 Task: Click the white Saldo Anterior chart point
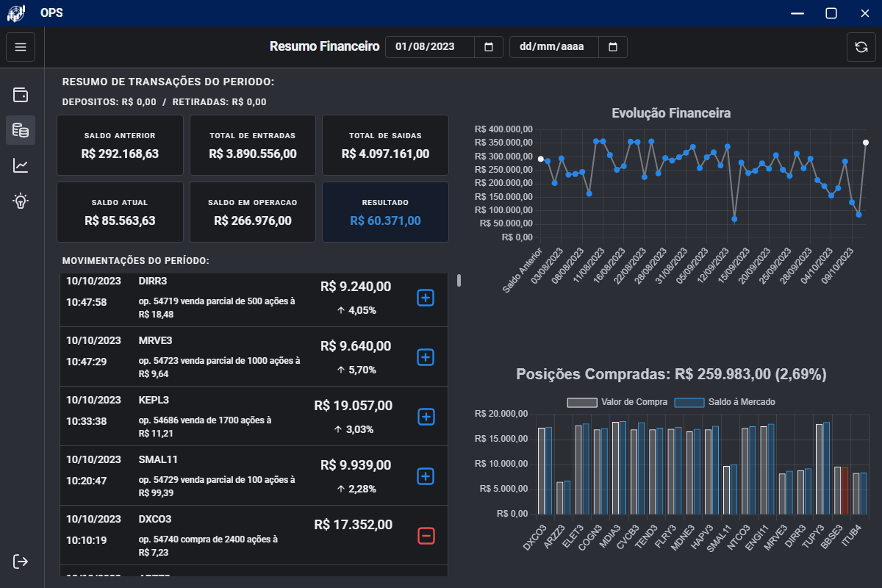(x=541, y=159)
